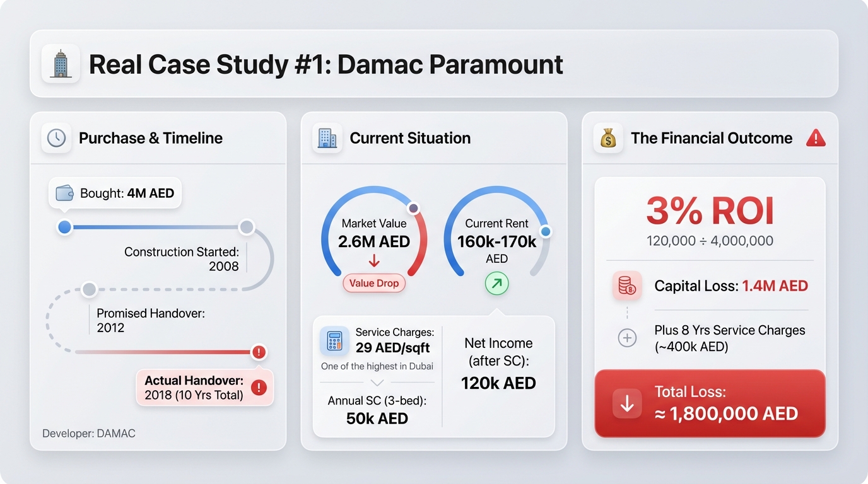Click the wallet icon next to Bought
This screenshot has width=868, height=484.
point(65,193)
